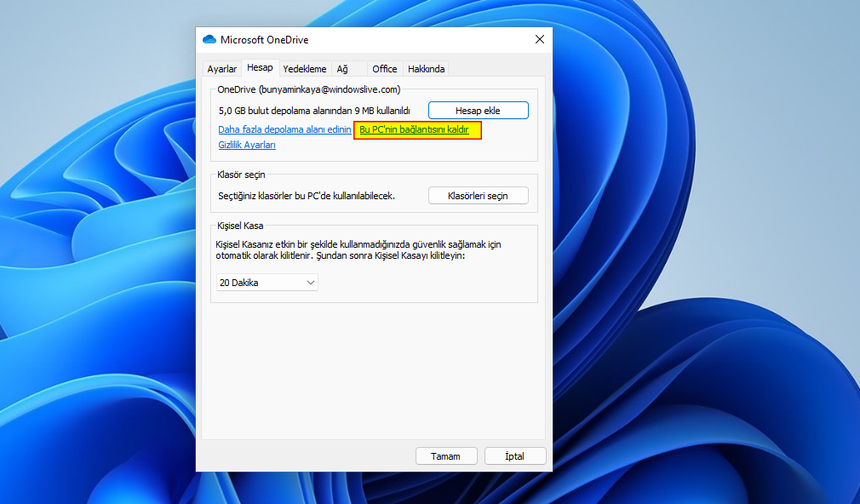Switch to the Ayarlar tab

pyautogui.click(x=221, y=68)
